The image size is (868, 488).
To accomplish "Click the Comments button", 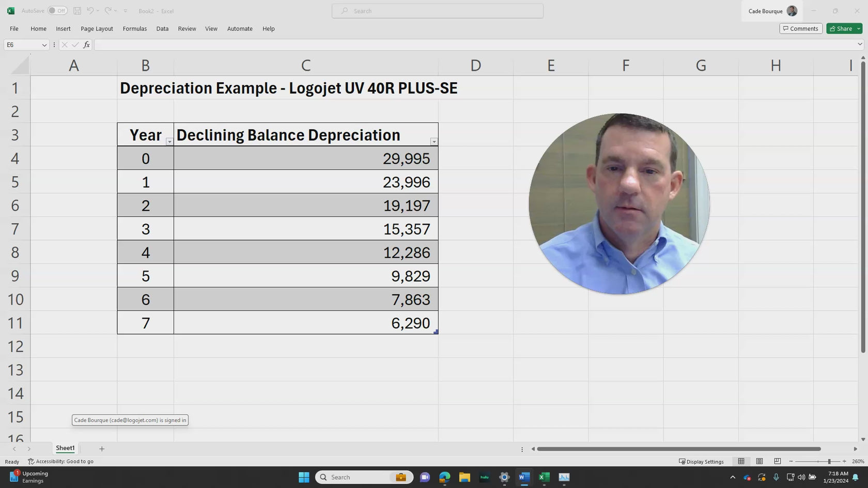I will tap(800, 28).
